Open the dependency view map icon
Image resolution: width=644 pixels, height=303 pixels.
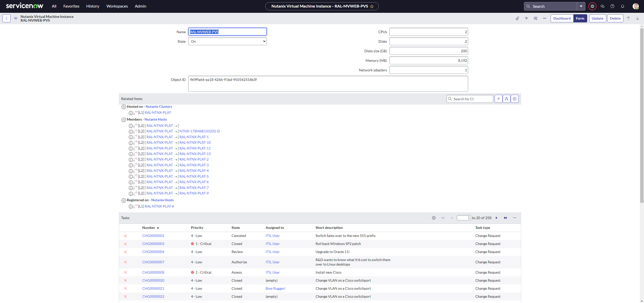506,99
